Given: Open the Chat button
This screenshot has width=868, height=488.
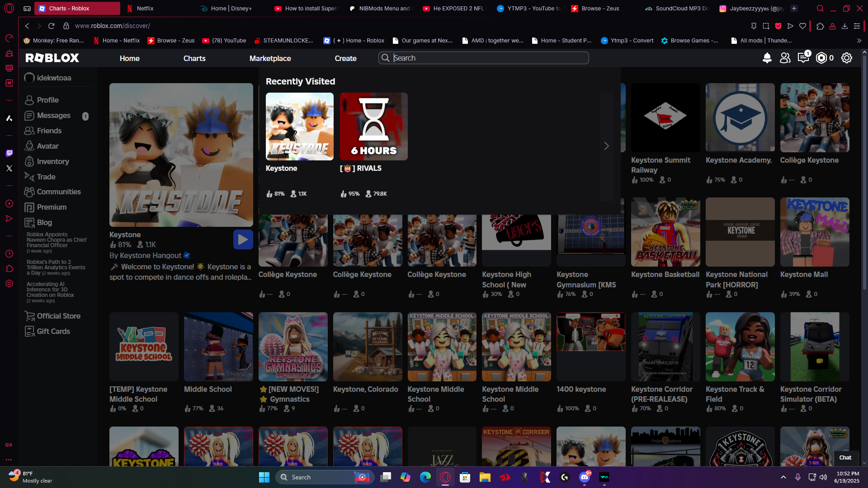Looking at the screenshot, I should [845, 457].
